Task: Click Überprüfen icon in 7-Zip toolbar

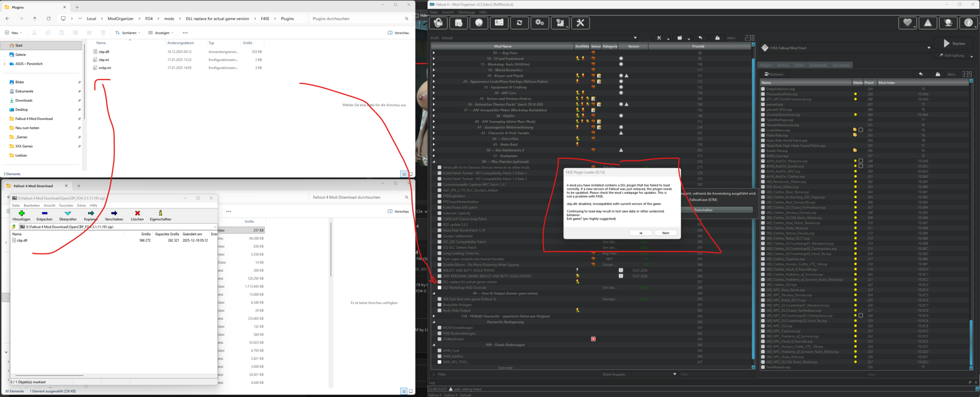Action: click(67, 215)
